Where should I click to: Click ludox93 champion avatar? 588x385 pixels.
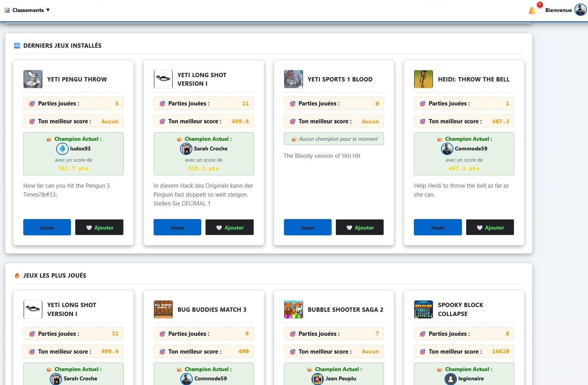[62, 148]
